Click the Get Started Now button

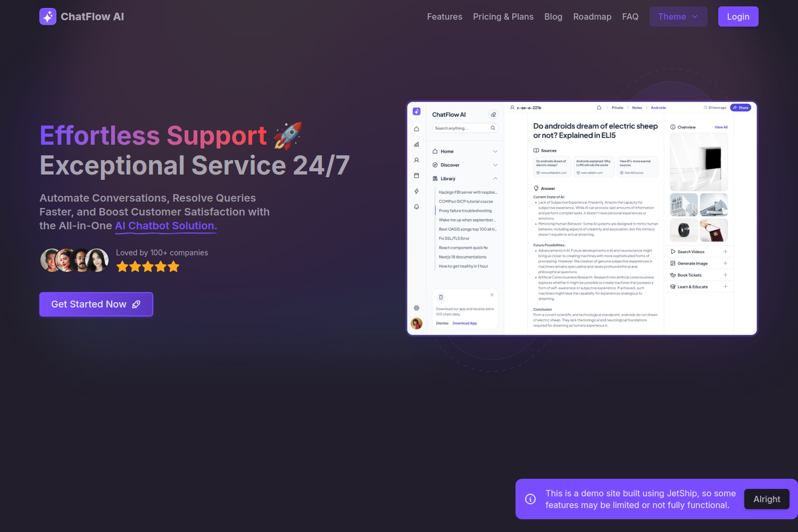point(96,304)
